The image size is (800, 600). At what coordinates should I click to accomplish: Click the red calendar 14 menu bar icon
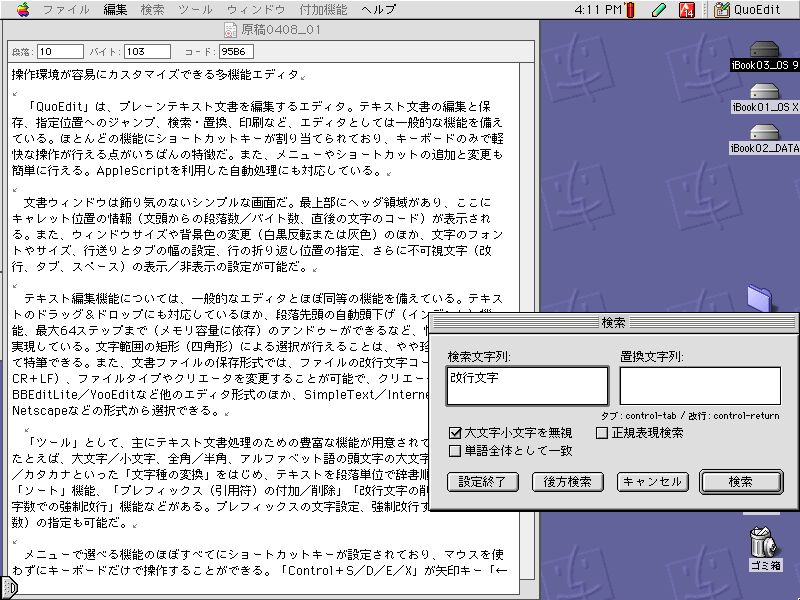tap(687, 10)
